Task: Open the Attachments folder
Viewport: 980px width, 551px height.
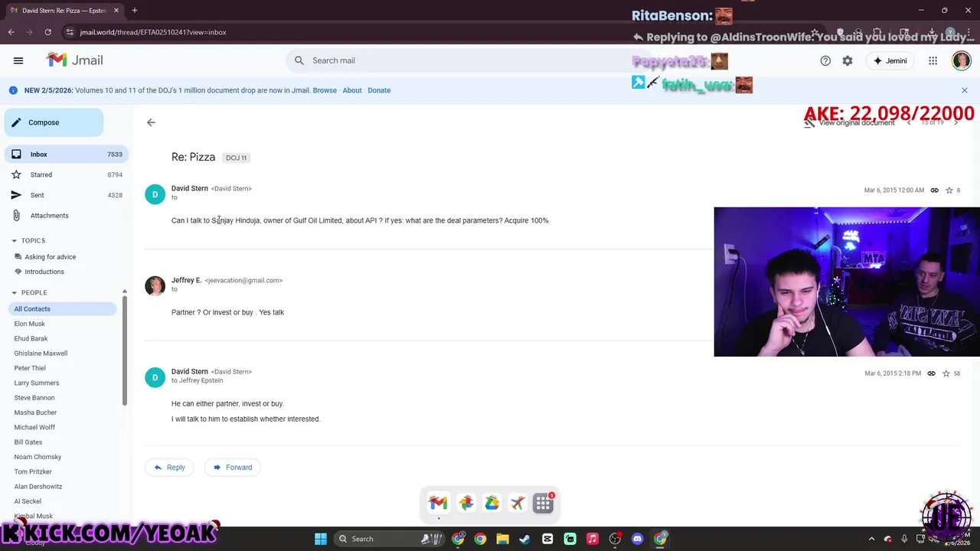Action: pos(66,216)
